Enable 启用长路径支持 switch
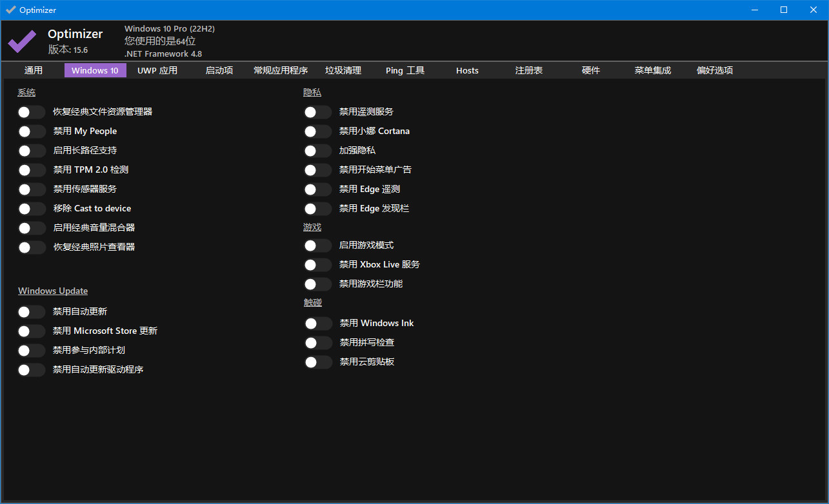Image resolution: width=829 pixels, height=504 pixels. click(32, 151)
